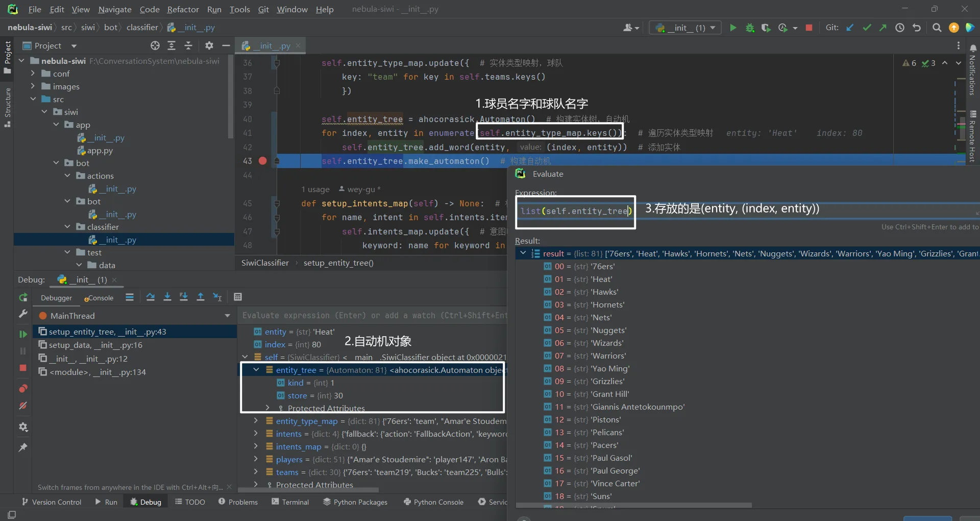Update project from Git (blue arrow)
The width and height of the screenshot is (980, 521).
(850, 28)
